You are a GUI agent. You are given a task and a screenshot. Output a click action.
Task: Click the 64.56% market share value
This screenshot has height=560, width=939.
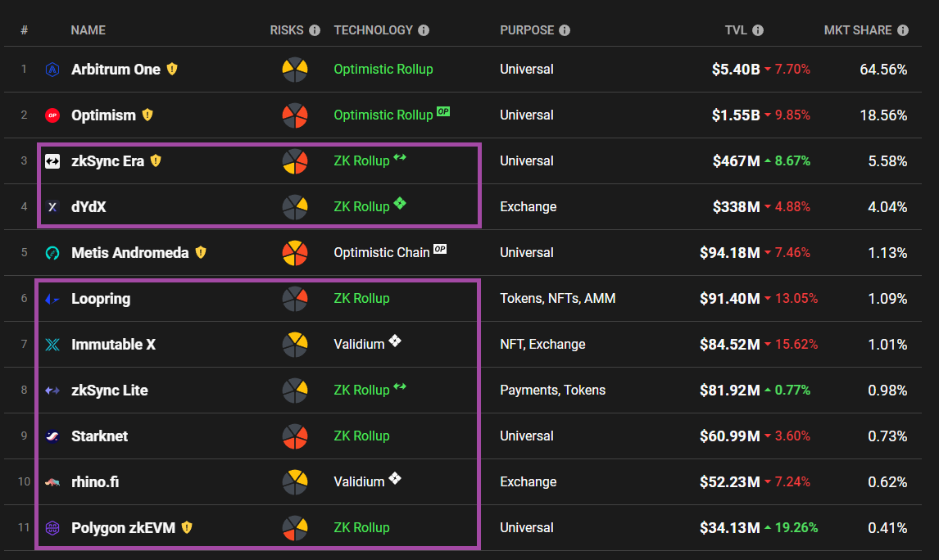coord(883,70)
